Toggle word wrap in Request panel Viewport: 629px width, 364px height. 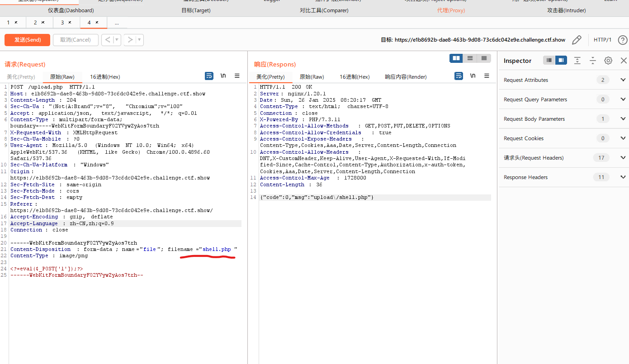(x=209, y=76)
